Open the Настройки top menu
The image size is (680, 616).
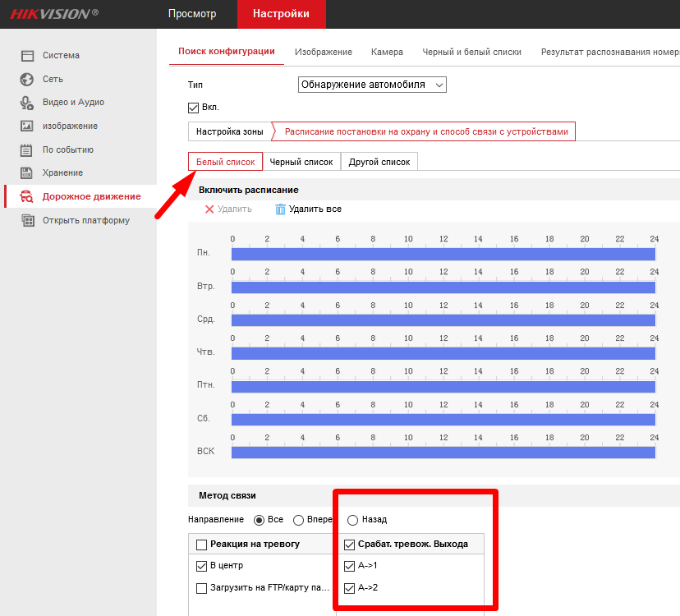tap(281, 14)
